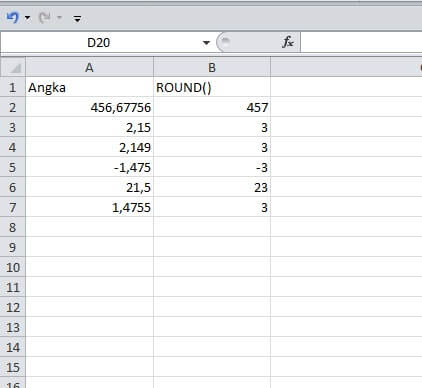Expand Customize Quick Access Toolbar menu
Viewport: 422px width, 388px height.
click(x=77, y=19)
